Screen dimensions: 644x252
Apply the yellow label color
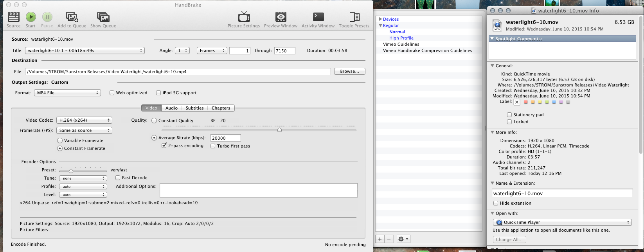coord(540,102)
